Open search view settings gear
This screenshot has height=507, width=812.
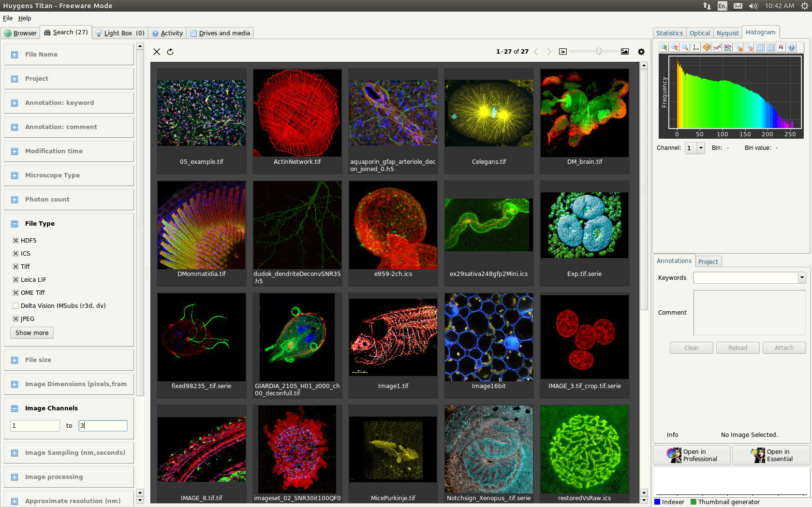641,52
